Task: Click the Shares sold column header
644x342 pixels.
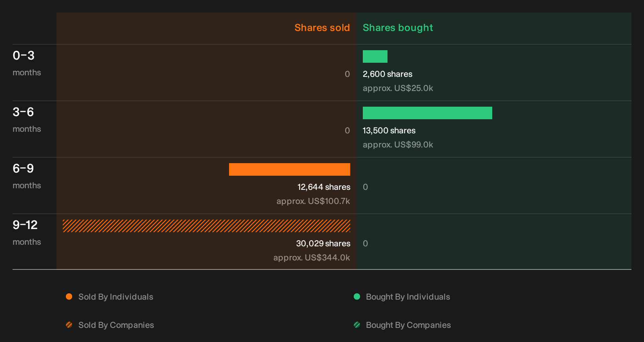Action: (x=322, y=28)
